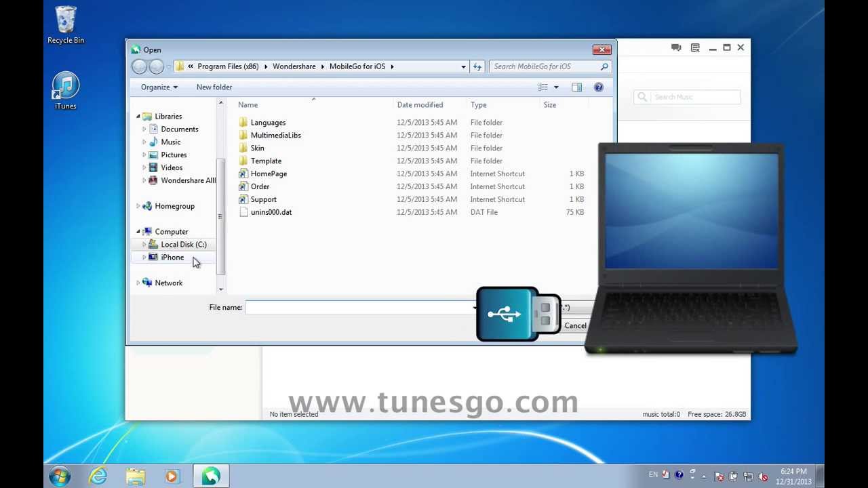Click the New folder button
Viewport: 868px width, 488px height.
214,87
